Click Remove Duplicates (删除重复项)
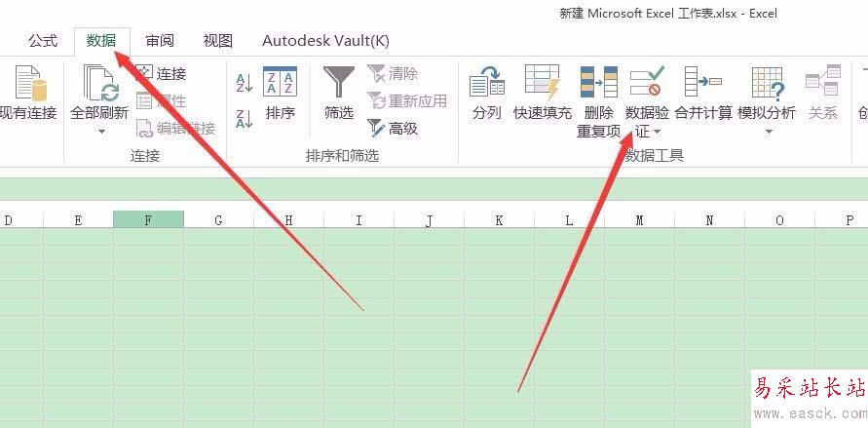Image resolution: width=868 pixels, height=428 pixels. point(598,101)
